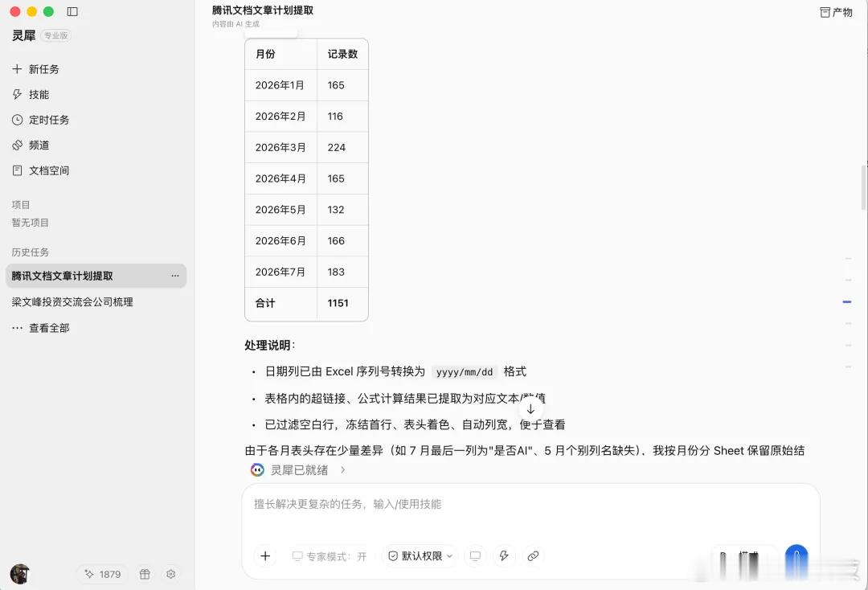
Task: Open the 产物 panel
Action: (836, 12)
